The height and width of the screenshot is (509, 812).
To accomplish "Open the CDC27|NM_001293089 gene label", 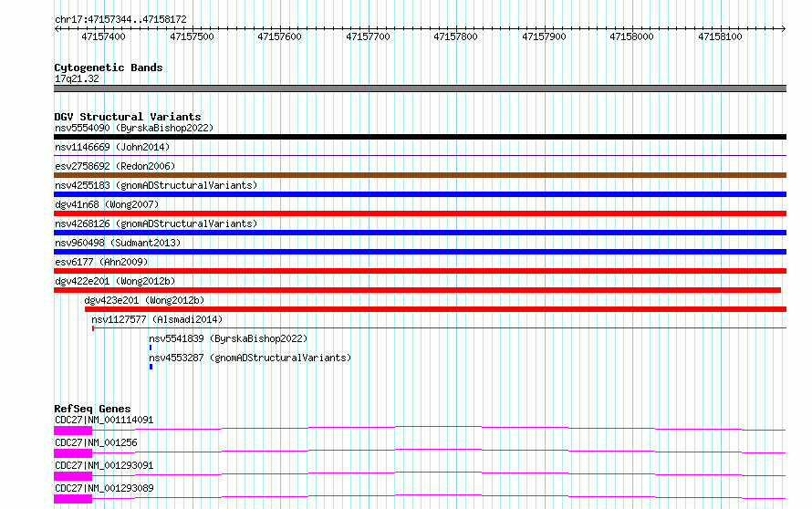I will [x=104, y=488].
